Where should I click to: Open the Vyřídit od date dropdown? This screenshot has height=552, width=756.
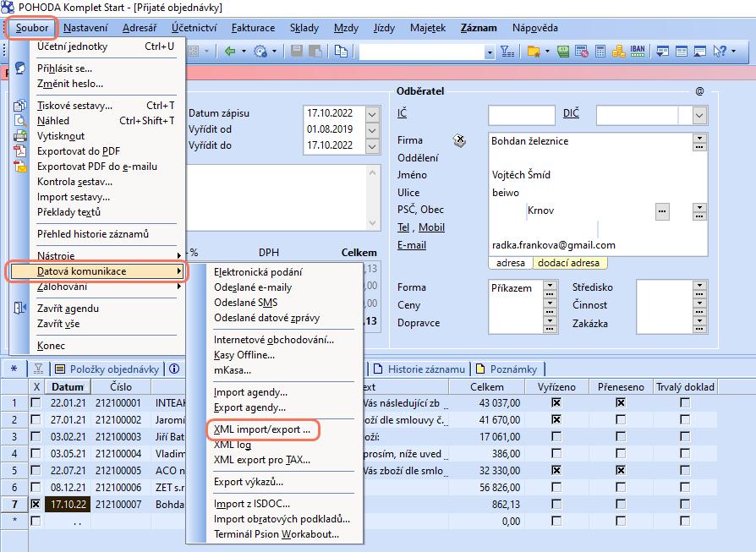[372, 130]
